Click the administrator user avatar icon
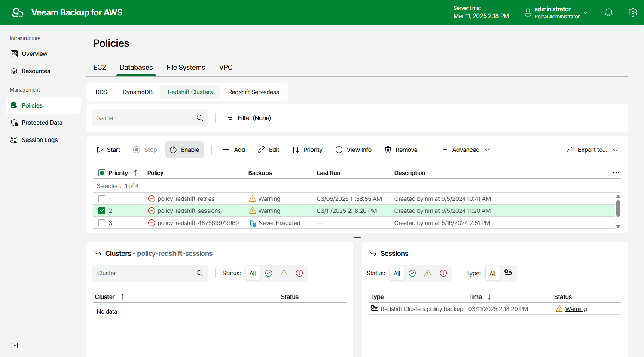644x357 pixels. tap(528, 13)
